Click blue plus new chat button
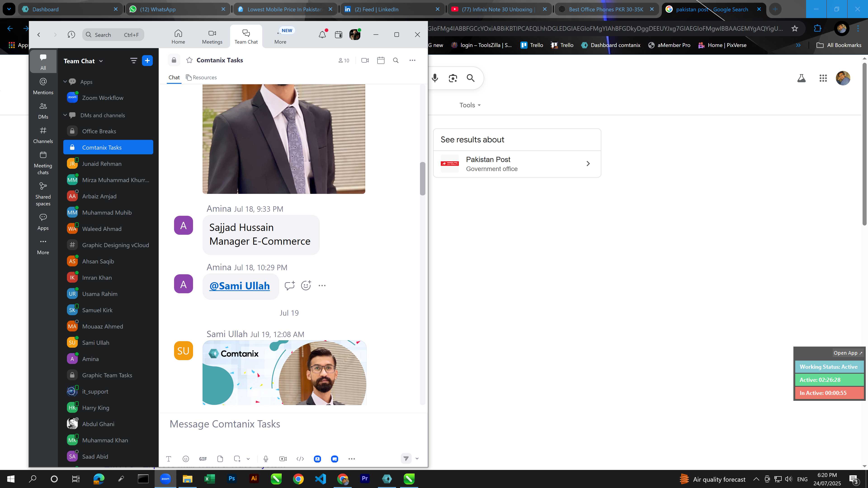868x488 pixels. point(147,61)
